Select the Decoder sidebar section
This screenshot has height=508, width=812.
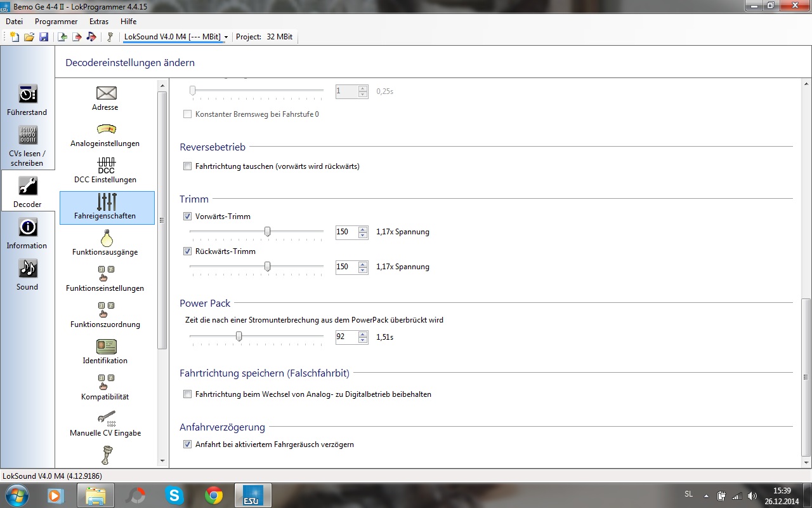point(27,192)
